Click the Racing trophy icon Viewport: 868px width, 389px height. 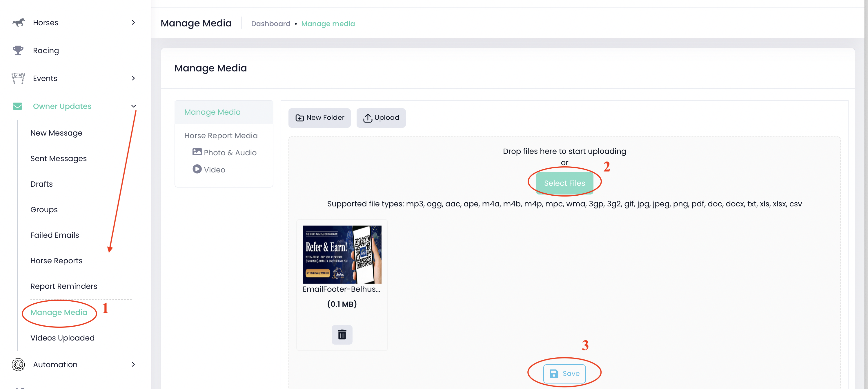tap(18, 51)
